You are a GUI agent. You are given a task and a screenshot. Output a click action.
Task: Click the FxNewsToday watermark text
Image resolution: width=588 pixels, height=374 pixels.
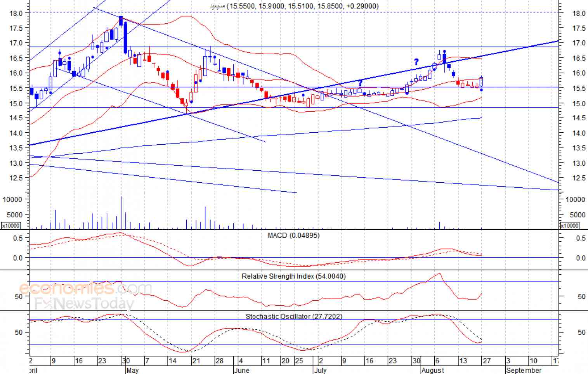click(x=85, y=303)
